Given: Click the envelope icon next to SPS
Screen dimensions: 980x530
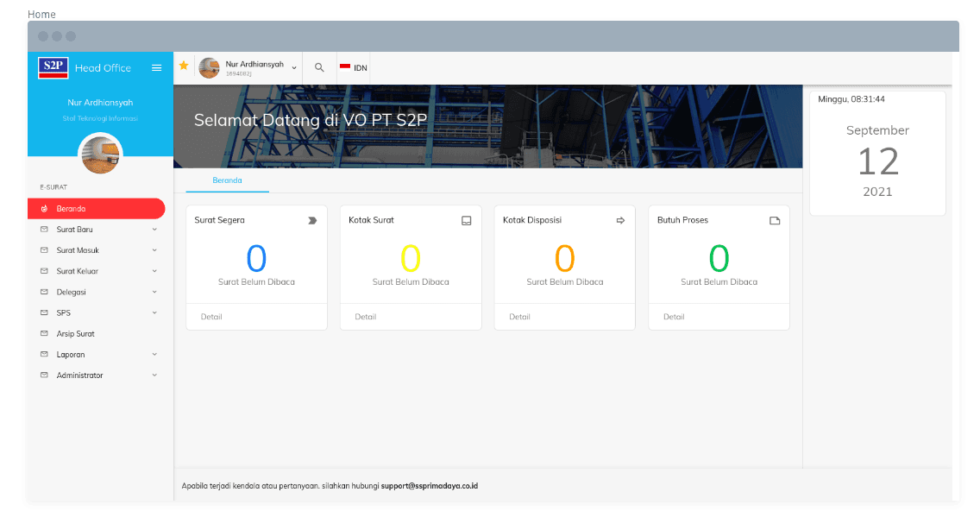Looking at the screenshot, I should (x=44, y=312).
